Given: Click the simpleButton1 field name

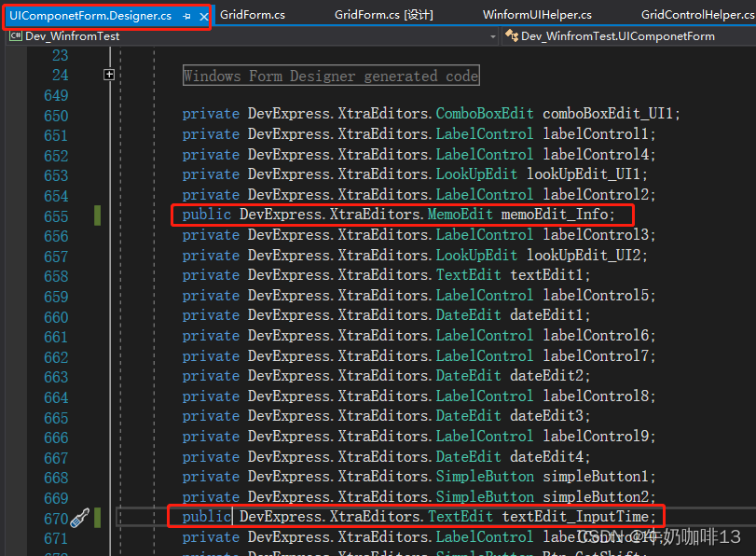Looking at the screenshot, I should point(596,477).
